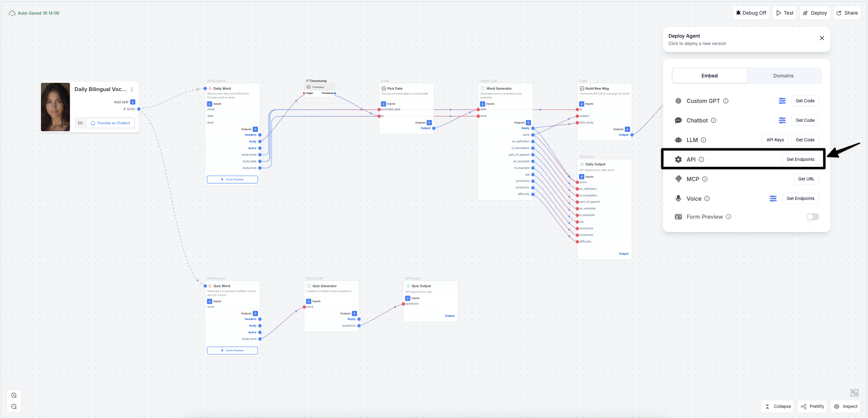The image size is (868, 418).
Task: Switch to the Domains tab
Action: coord(783,75)
